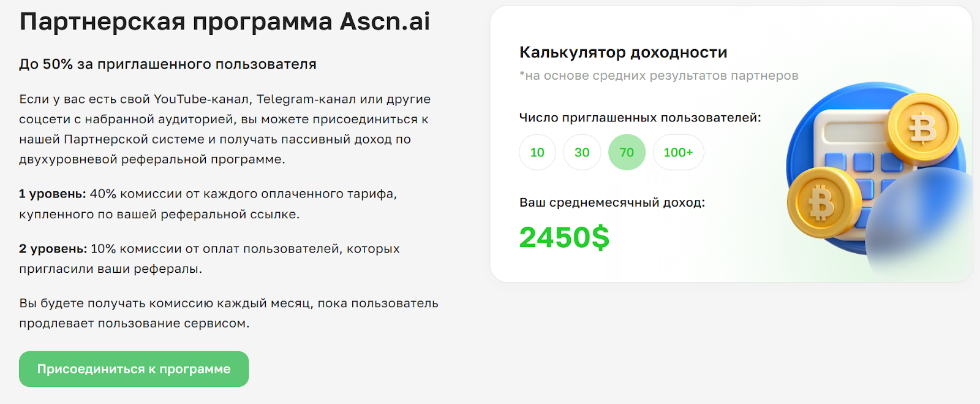Click the highlighted 70 users chip
This screenshot has width=980, height=404.
tap(626, 152)
